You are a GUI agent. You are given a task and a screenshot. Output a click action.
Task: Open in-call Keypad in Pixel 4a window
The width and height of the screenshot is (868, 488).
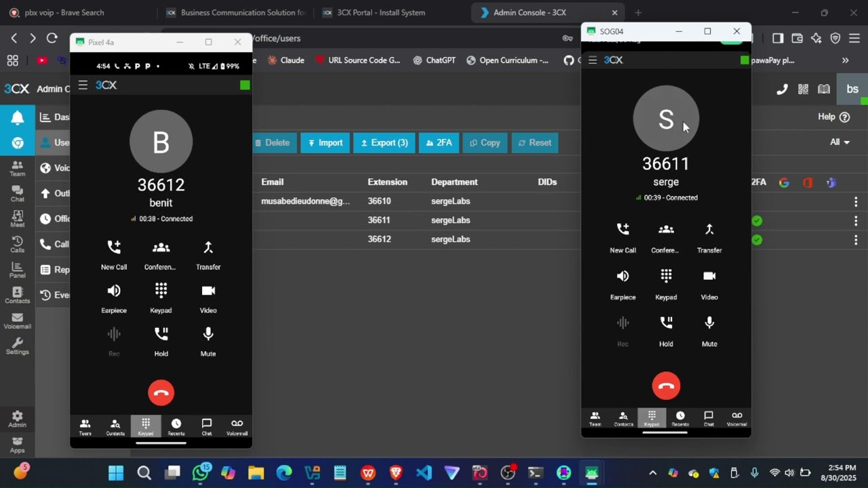(x=161, y=298)
